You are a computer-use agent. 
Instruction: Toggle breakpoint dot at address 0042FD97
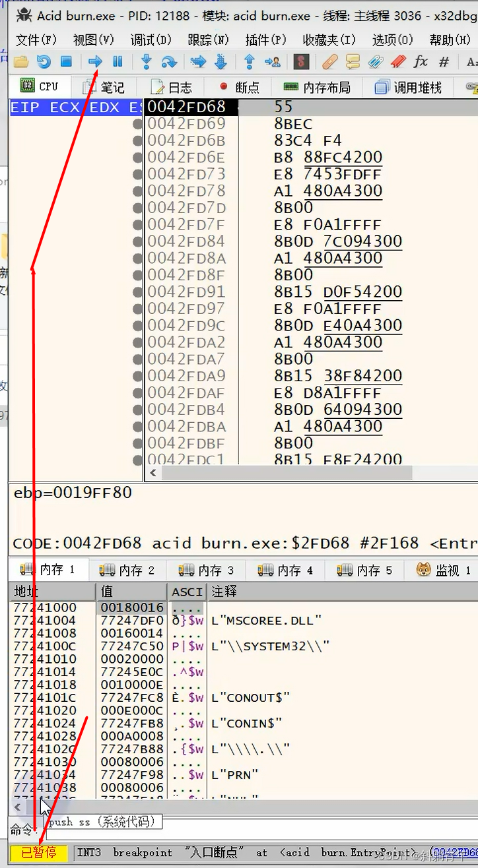click(x=137, y=309)
